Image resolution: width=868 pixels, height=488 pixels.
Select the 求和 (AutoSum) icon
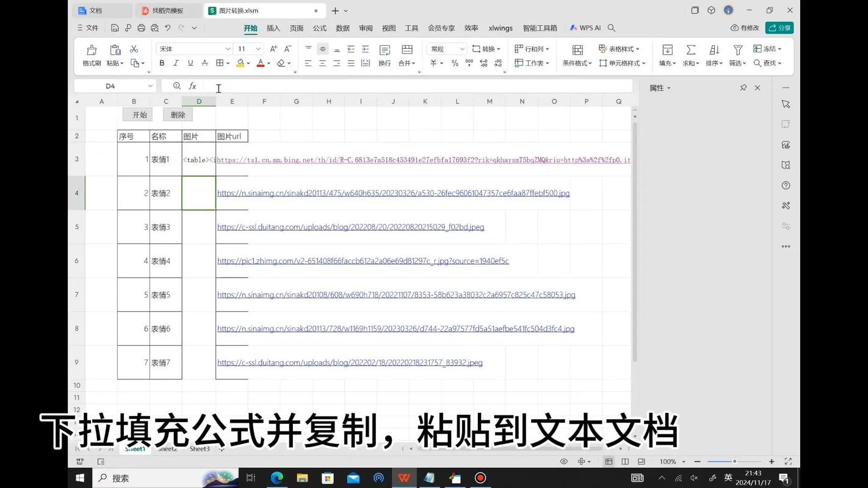tap(690, 55)
